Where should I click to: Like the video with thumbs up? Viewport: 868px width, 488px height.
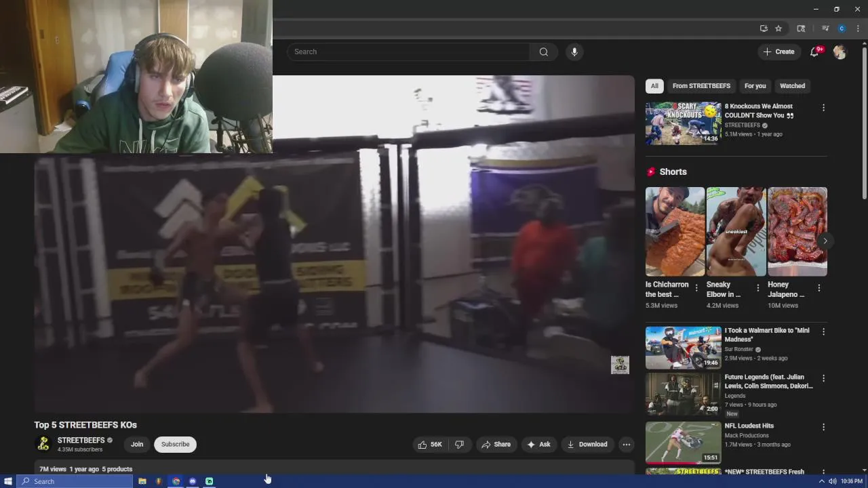point(430,445)
